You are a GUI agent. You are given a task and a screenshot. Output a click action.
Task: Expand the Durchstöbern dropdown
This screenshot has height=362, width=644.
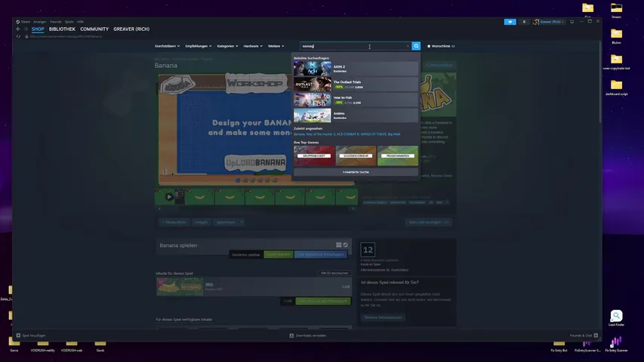pos(167,46)
